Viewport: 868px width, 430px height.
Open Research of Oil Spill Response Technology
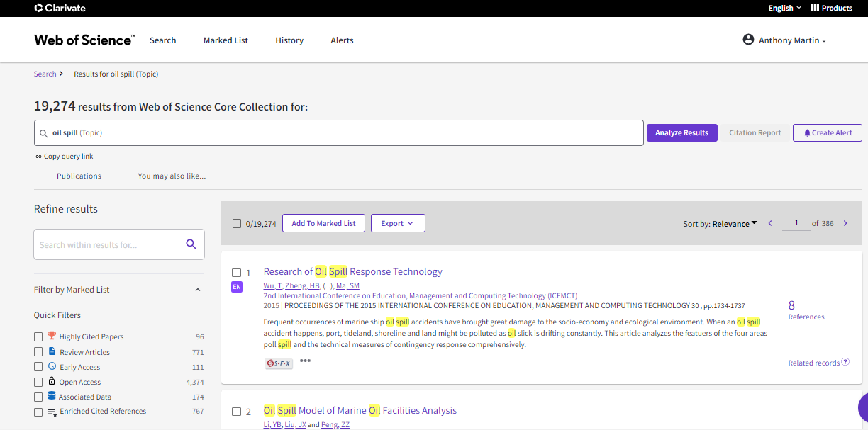tap(352, 271)
